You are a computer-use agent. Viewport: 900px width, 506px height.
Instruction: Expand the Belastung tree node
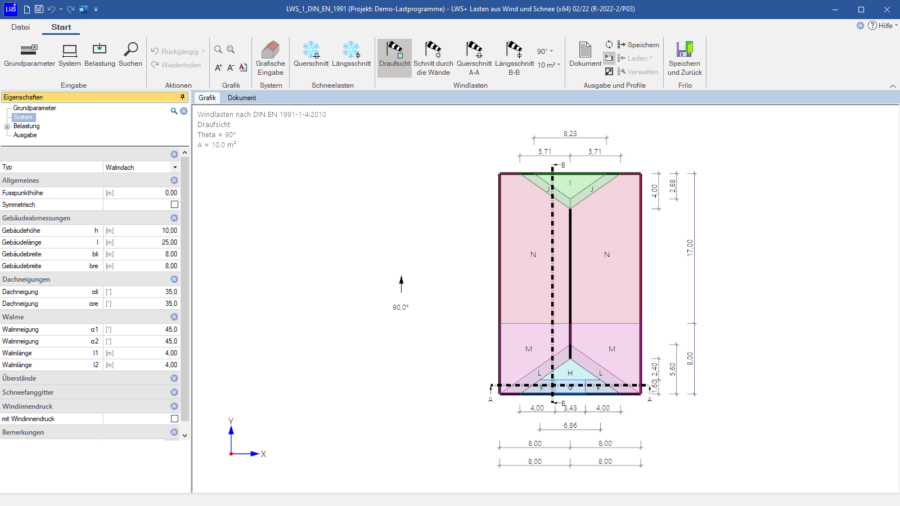tap(7, 126)
